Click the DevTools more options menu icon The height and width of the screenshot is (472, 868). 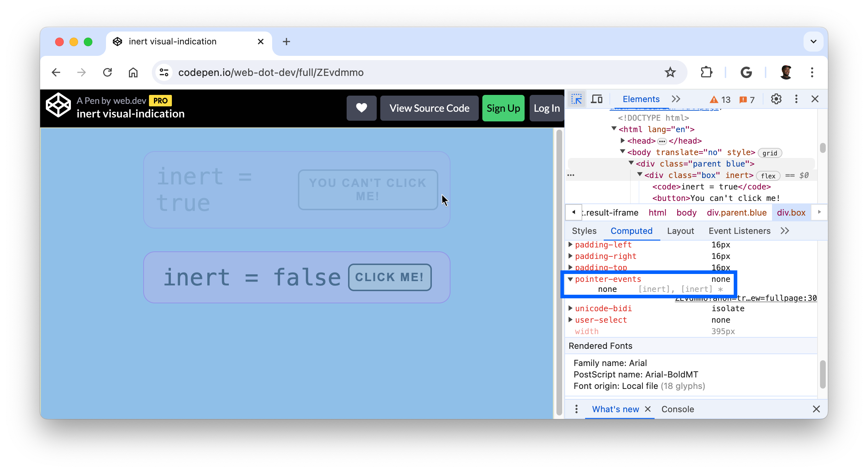tap(796, 99)
